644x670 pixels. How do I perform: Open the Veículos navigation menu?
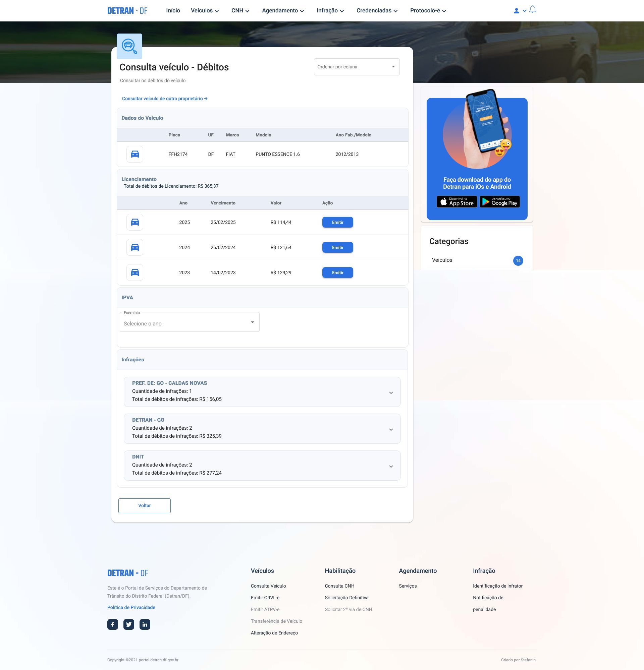coord(205,11)
